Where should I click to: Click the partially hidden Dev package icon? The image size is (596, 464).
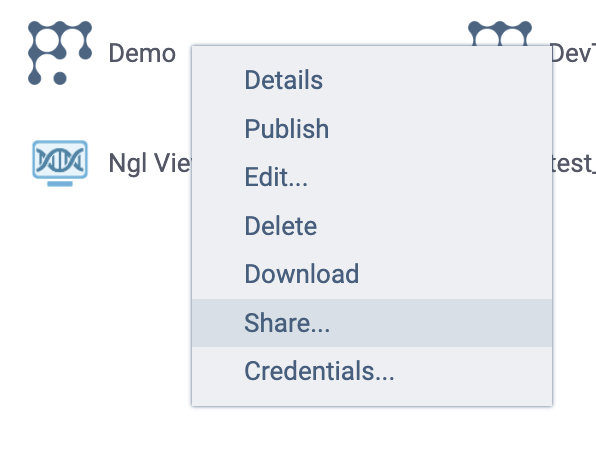(x=500, y=33)
